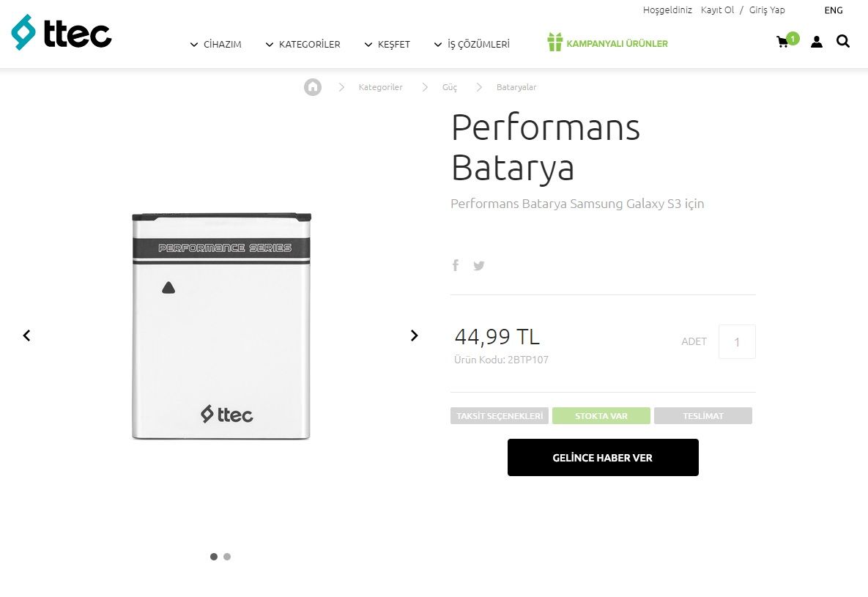Viewport: 868px width, 597px height.
Task: Click the Giriş Yap link
Action: click(x=767, y=10)
